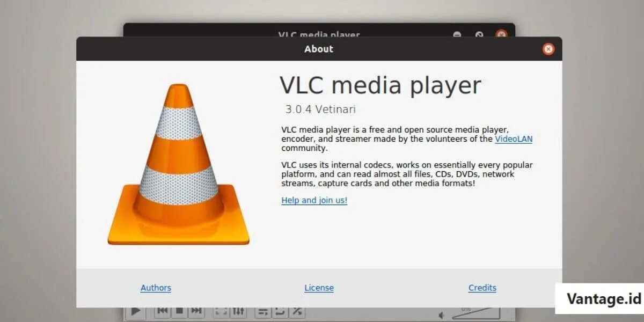The image size is (644, 322).
Task: Click the 'Help and join us!' link
Action: (314, 200)
